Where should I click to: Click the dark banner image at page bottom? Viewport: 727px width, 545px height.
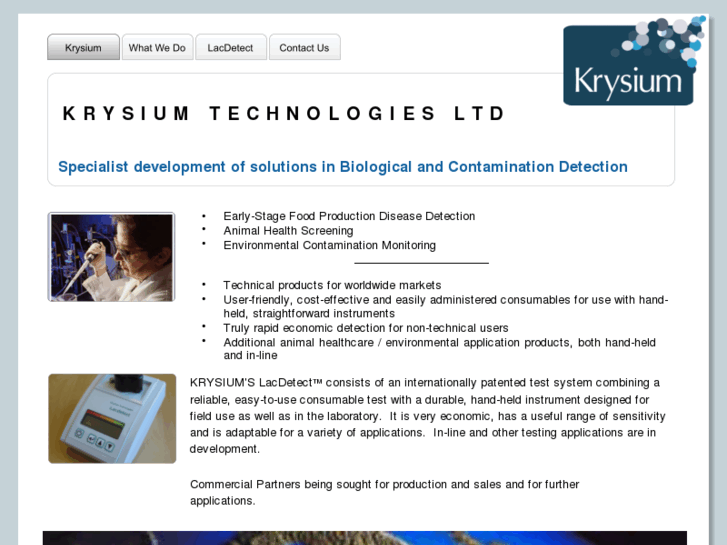[364, 538]
